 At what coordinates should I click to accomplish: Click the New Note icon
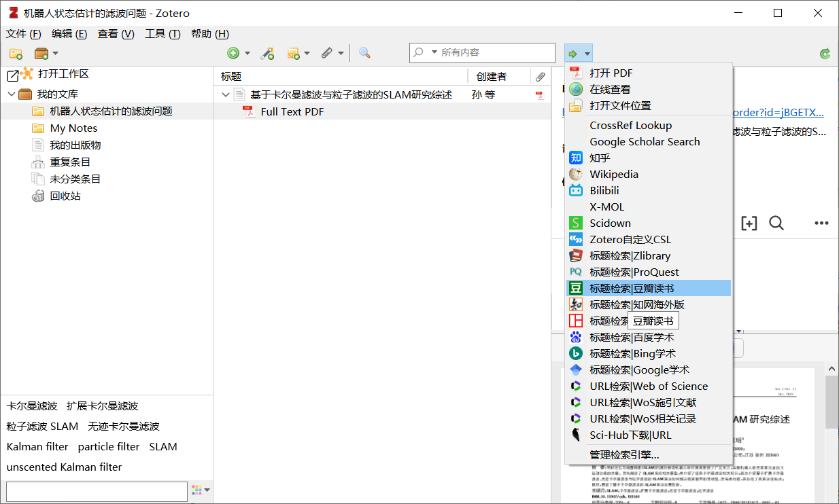click(294, 53)
